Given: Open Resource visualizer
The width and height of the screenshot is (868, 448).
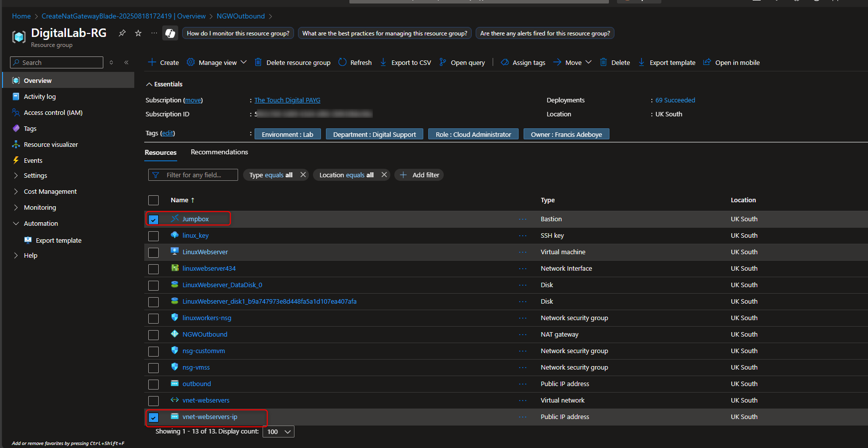Looking at the screenshot, I should click(x=51, y=144).
